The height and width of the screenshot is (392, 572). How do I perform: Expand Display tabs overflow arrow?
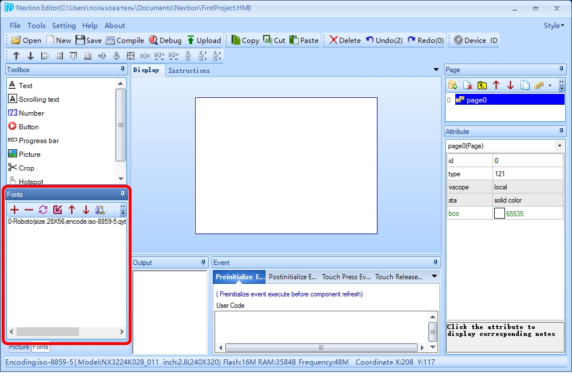(435, 69)
